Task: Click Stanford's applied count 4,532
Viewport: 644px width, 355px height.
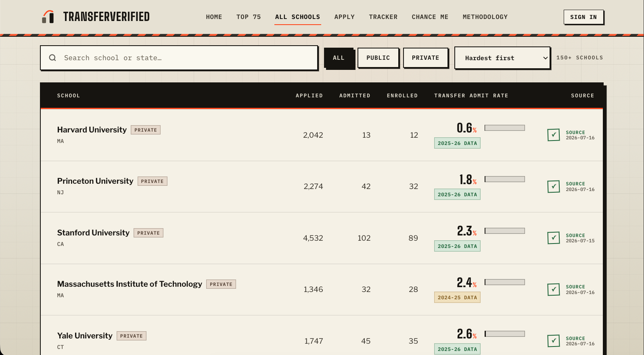Action: click(313, 238)
